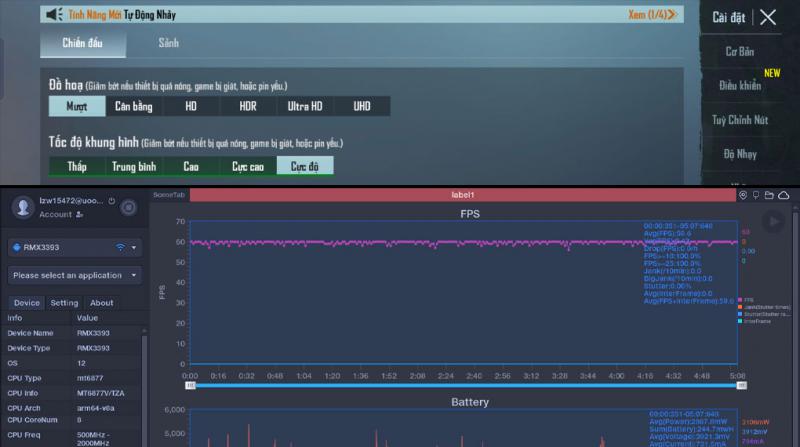Click the right handle of the timeline range slider
800x447 pixels.
pos(742,386)
